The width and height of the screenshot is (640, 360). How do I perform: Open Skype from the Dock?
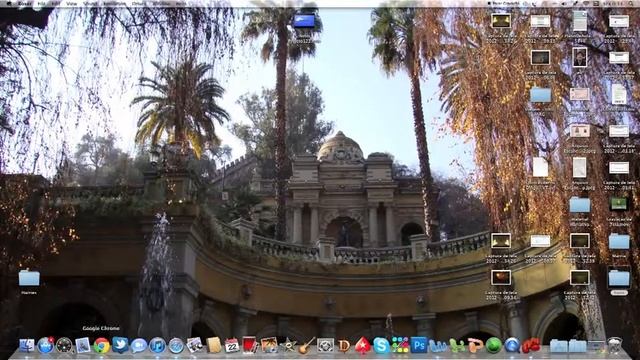(382, 346)
